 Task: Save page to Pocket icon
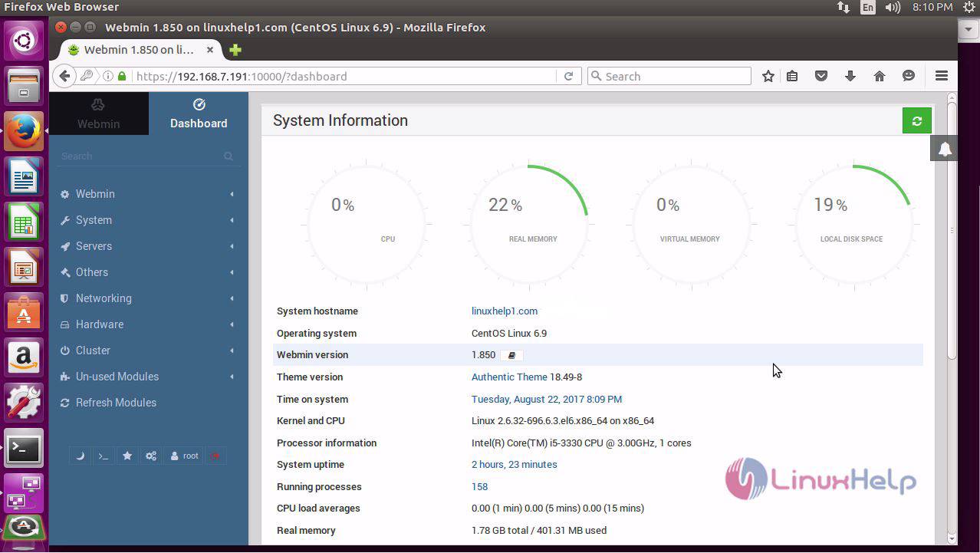[821, 76]
